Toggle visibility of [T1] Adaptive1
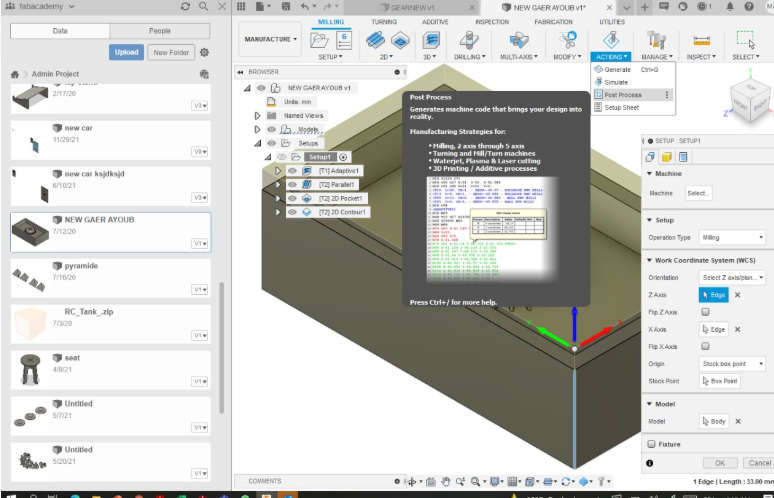Image resolution: width=774 pixels, height=498 pixels. (293, 171)
